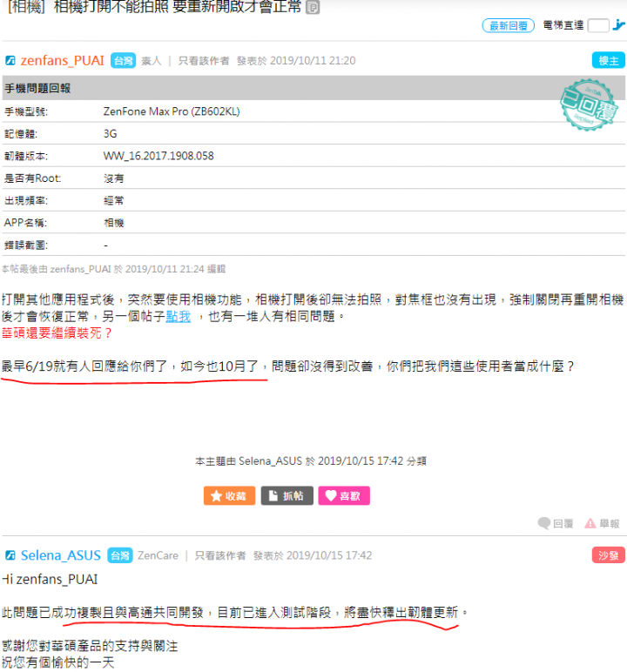Click the 回覆 speech bubble link
This screenshot has height=672, width=627.
(556, 523)
